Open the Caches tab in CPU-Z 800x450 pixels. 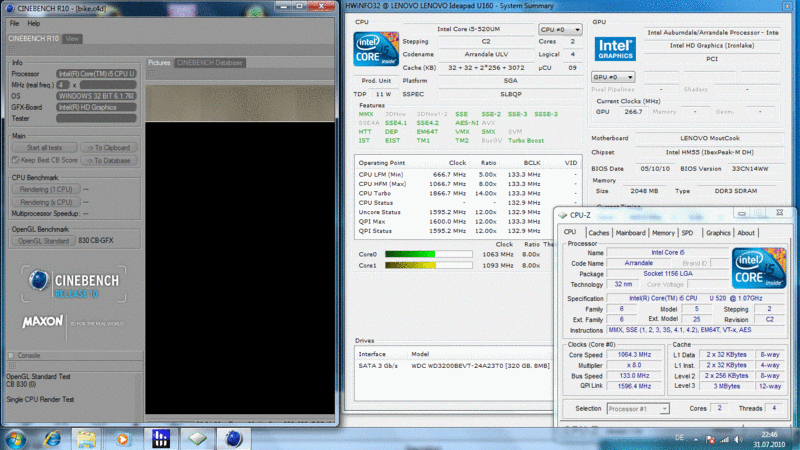[598, 233]
